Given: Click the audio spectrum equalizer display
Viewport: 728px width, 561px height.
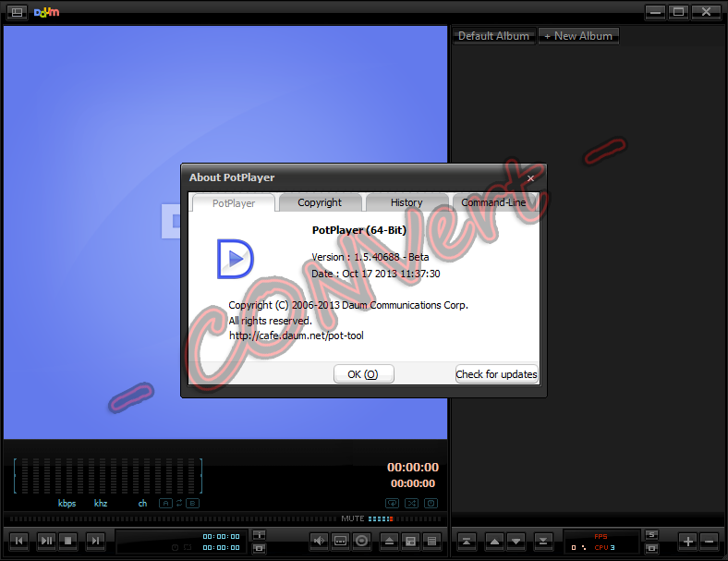Looking at the screenshot, I should (108, 476).
